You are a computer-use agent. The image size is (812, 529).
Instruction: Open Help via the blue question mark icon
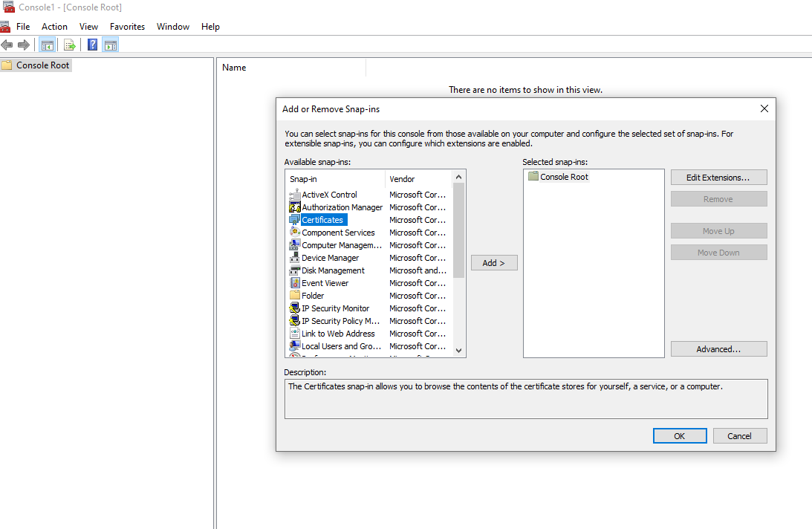coord(92,45)
